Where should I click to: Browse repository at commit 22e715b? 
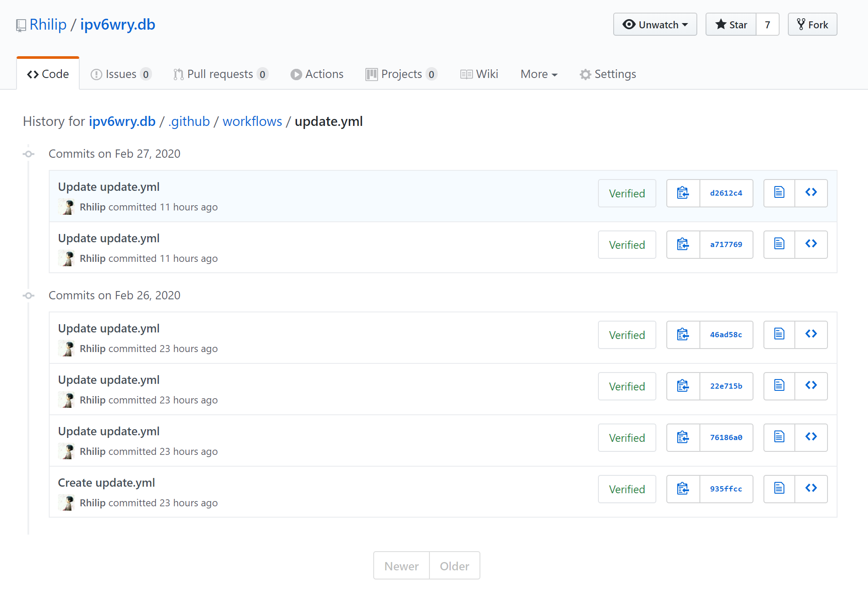pos(811,386)
